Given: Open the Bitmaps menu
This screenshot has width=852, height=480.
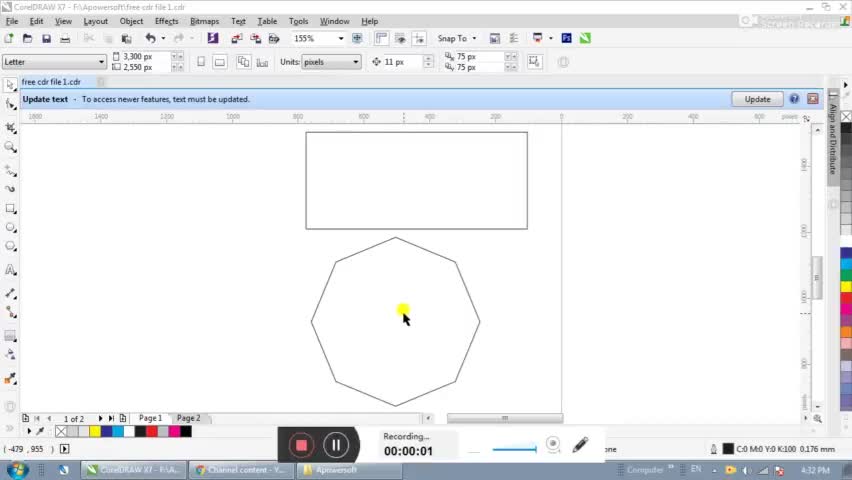Looking at the screenshot, I should click(204, 21).
